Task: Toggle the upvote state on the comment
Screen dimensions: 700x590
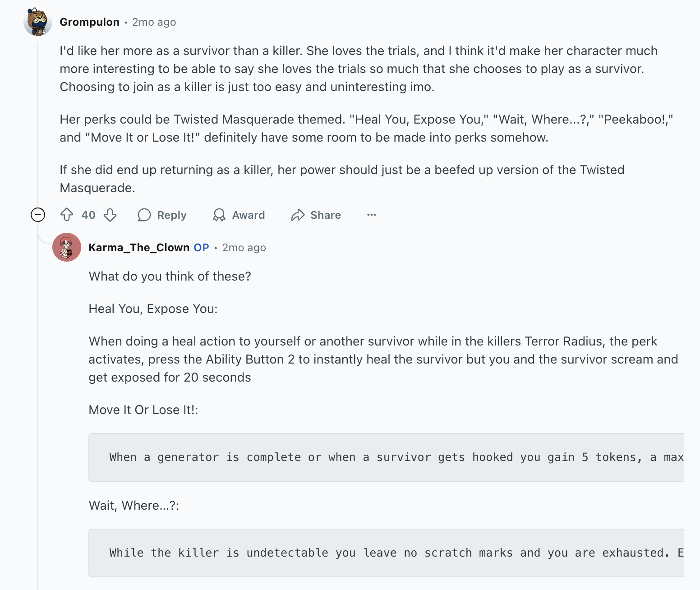Action: (x=66, y=215)
